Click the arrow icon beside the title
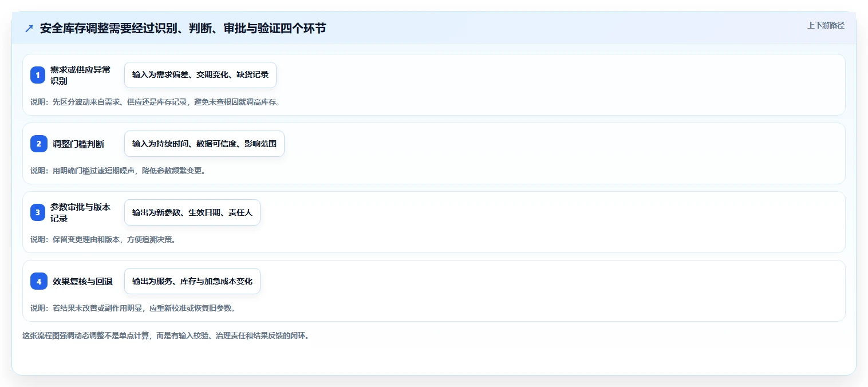 point(29,28)
